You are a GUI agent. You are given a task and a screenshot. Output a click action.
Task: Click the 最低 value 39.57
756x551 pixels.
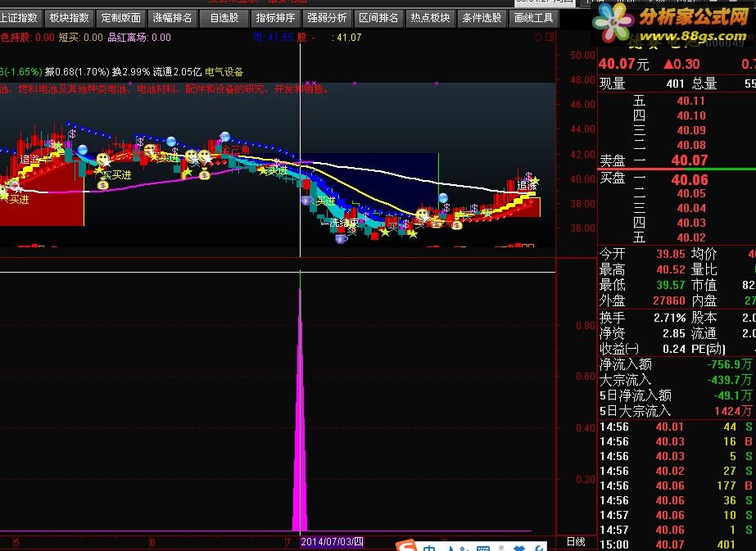[671, 285]
